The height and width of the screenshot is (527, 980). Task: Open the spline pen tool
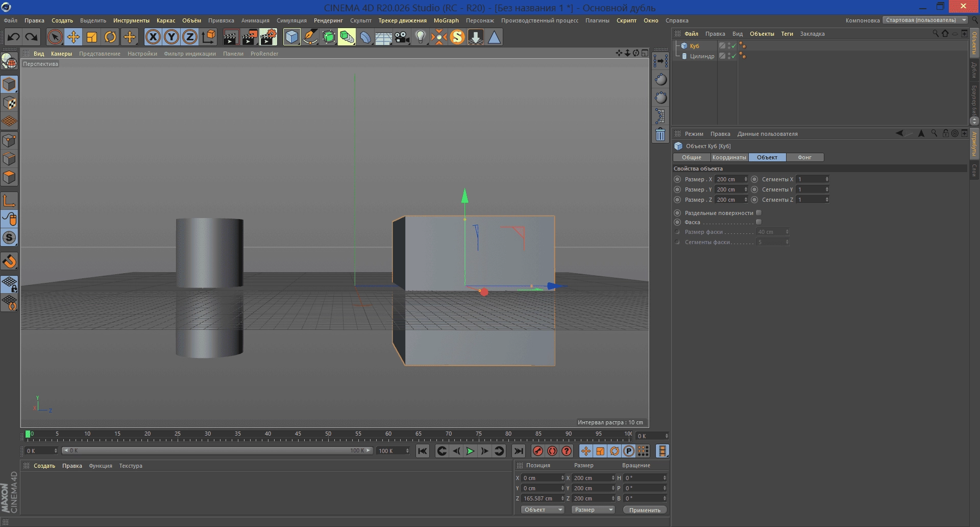310,37
